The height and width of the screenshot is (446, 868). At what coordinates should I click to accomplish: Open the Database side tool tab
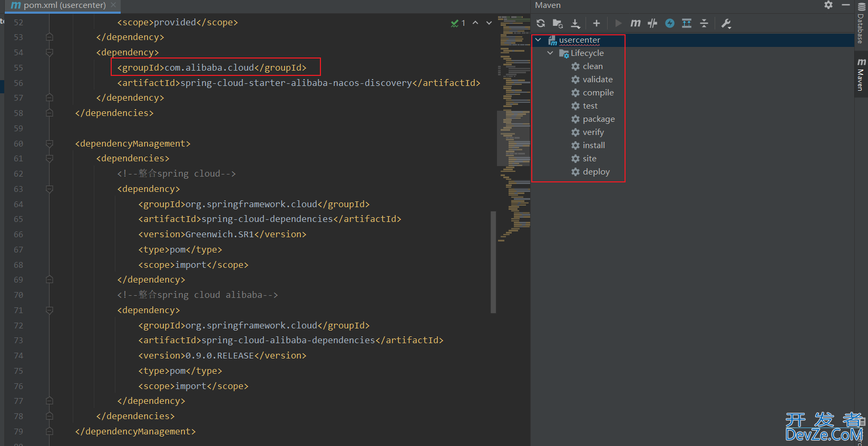point(861,24)
